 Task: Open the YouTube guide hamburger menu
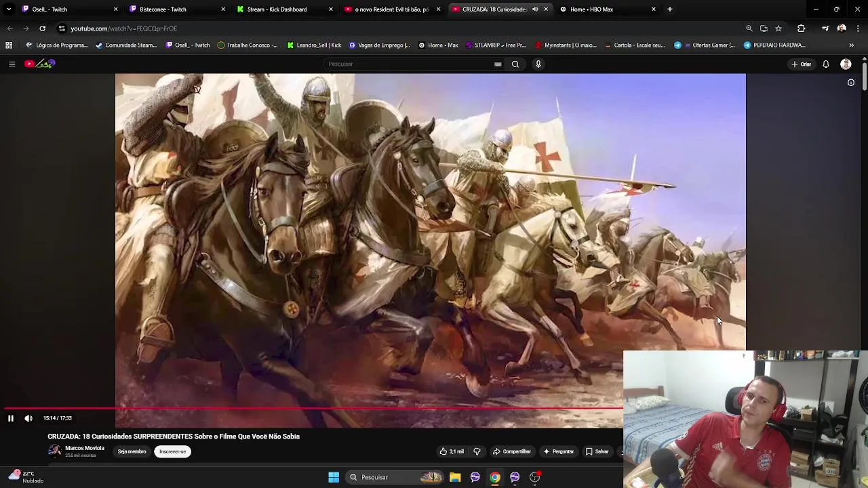click(12, 64)
